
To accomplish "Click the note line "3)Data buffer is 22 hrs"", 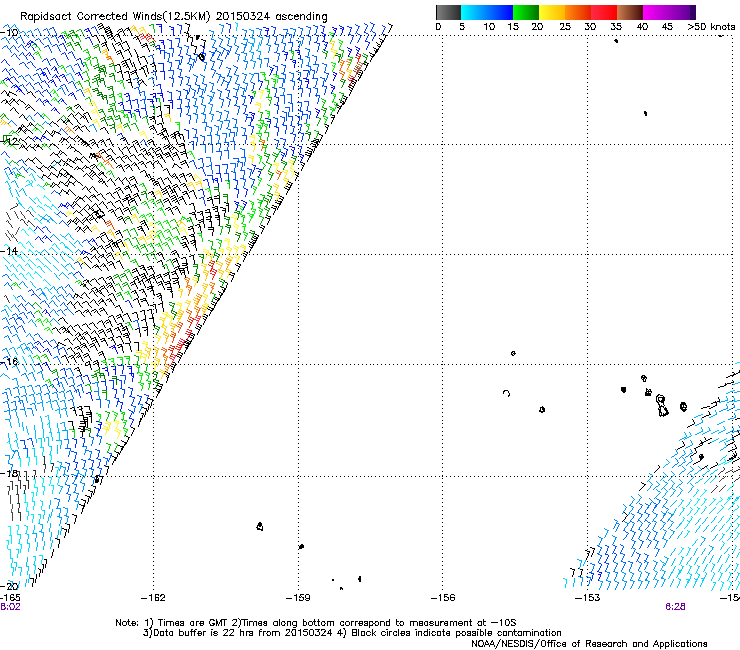I will [x=352, y=633].
